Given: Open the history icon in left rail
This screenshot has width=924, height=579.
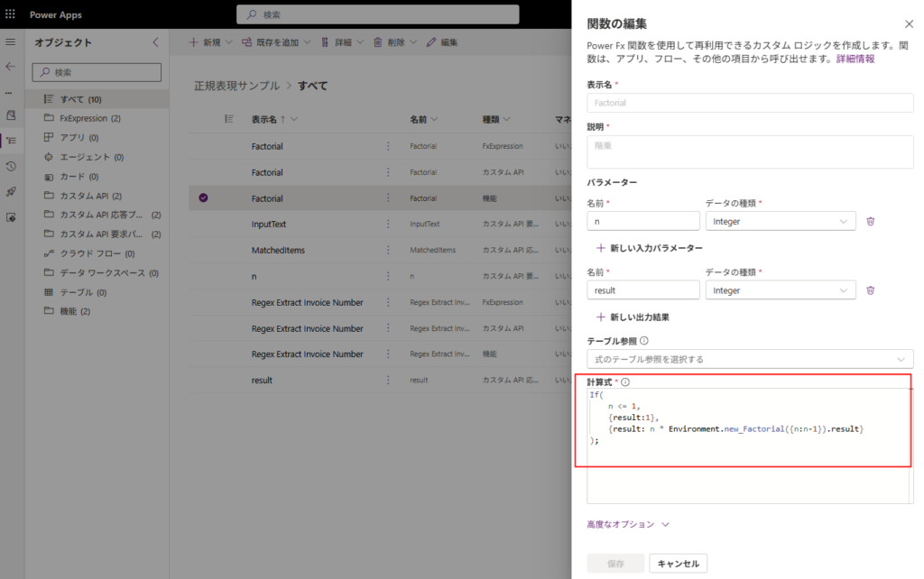Looking at the screenshot, I should point(11,166).
